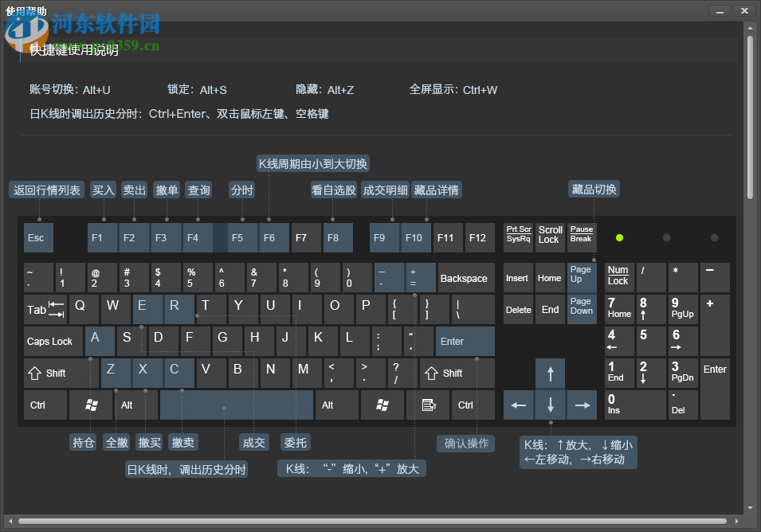Click the Caps Lock key
The height and width of the screenshot is (532, 761).
click(53, 342)
